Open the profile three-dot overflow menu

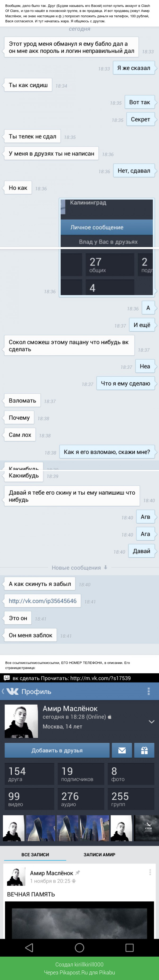tap(149, 691)
